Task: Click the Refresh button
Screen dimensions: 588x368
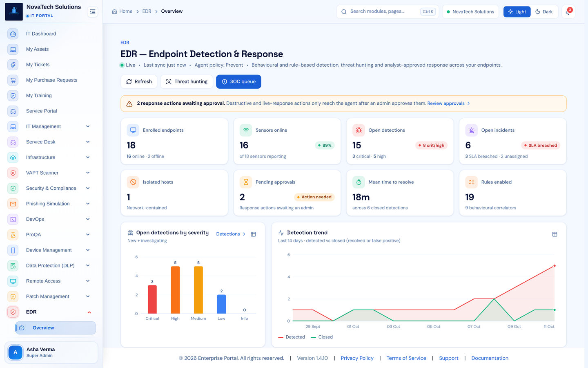Action: (139, 82)
